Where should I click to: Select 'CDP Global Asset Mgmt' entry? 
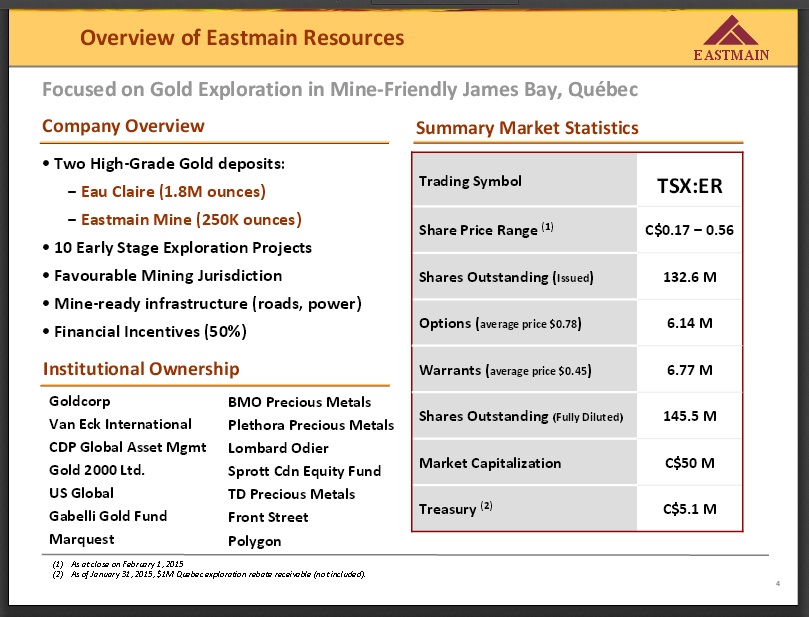[x=127, y=447]
